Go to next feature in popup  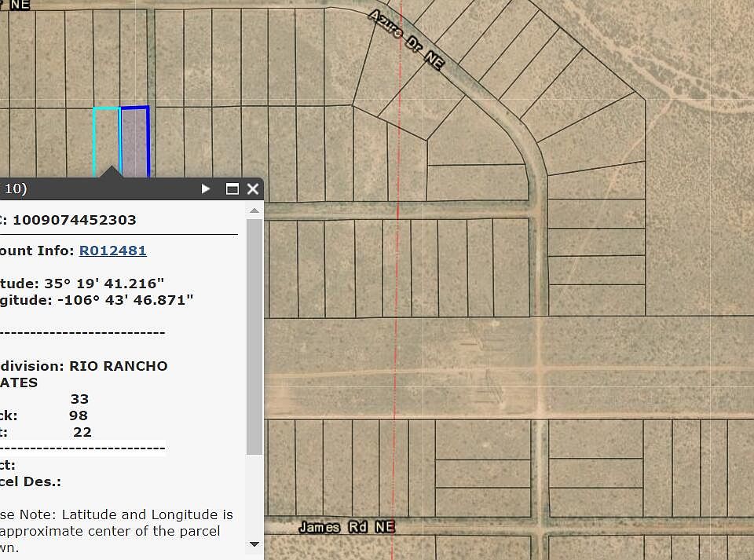(205, 189)
